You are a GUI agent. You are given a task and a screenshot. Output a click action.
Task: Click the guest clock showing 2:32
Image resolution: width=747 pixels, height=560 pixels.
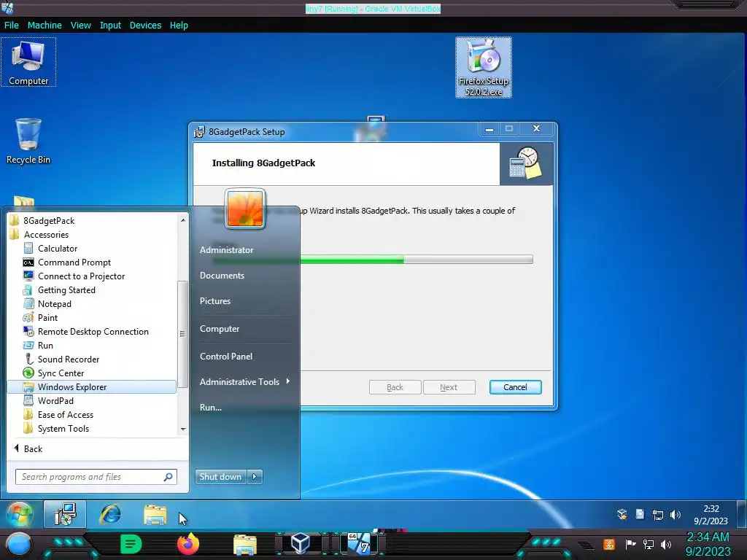[711, 508]
